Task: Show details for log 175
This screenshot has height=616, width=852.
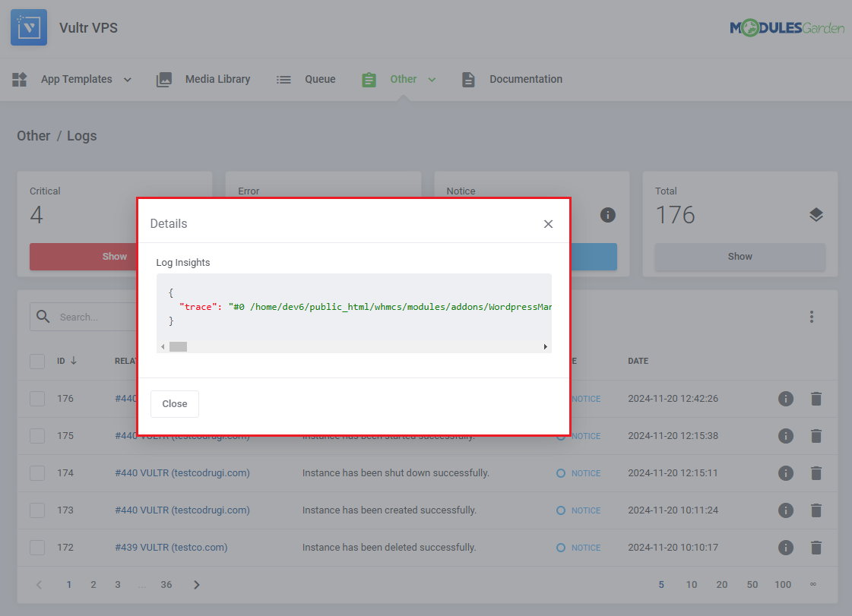Action: [786, 436]
